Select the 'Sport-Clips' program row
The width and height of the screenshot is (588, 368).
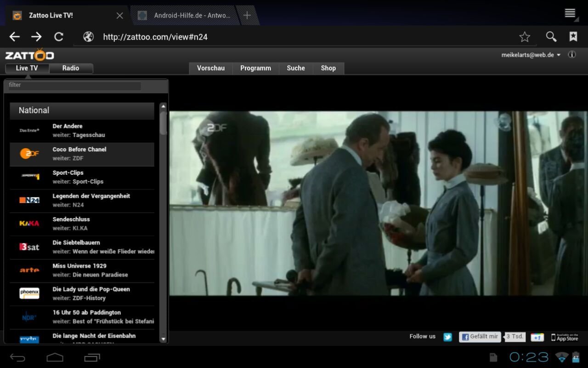click(x=82, y=177)
